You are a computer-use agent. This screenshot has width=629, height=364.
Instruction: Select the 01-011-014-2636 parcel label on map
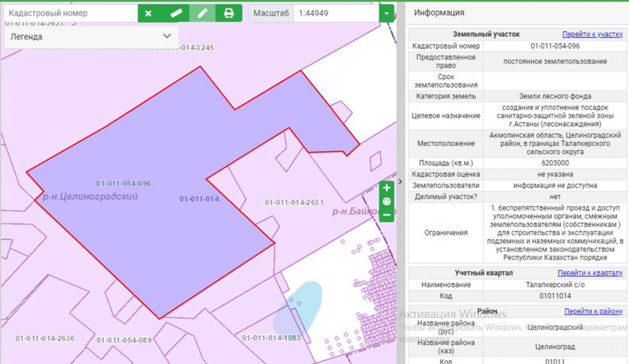(45, 338)
